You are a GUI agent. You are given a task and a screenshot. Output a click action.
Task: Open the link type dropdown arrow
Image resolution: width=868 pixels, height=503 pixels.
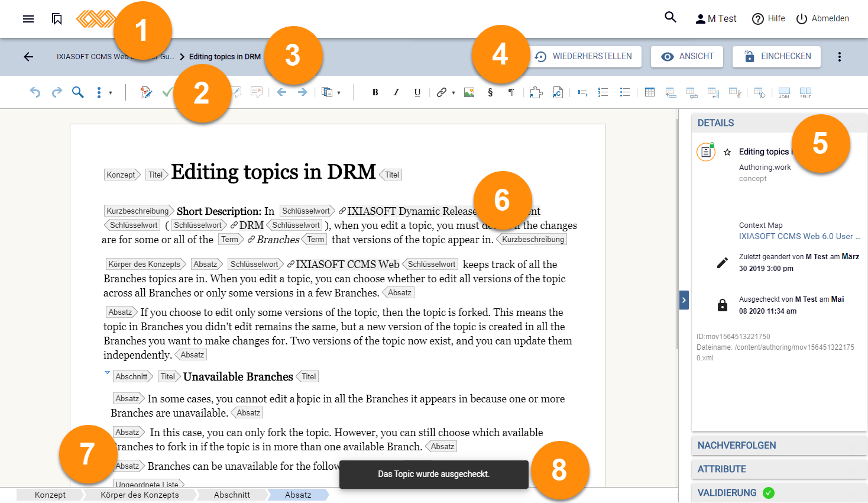tap(454, 93)
